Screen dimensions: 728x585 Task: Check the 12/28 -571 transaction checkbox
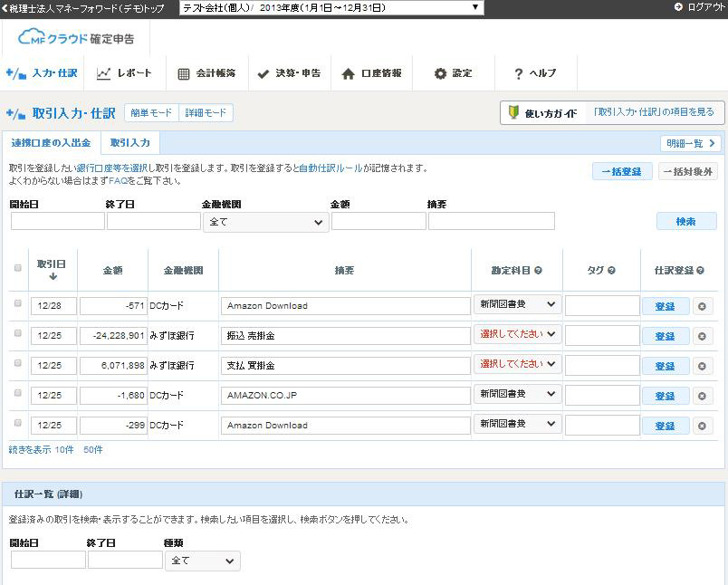tap(17, 303)
